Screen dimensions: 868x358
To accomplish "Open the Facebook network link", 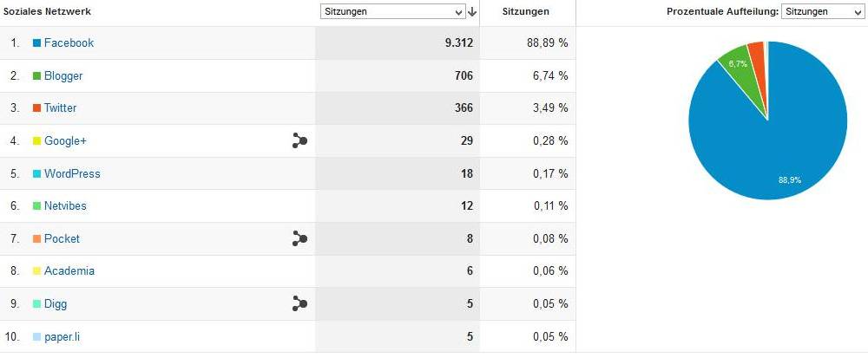I will [x=69, y=43].
